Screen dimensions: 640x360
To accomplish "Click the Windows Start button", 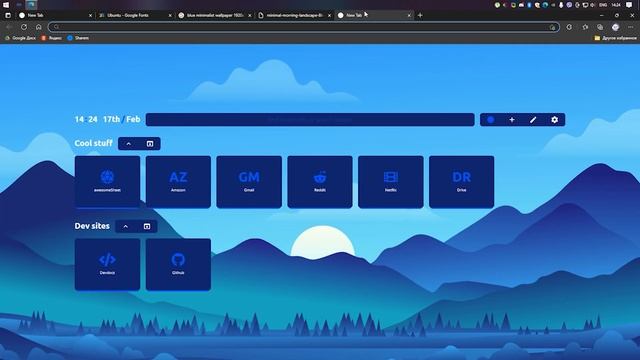I will [6, 4].
